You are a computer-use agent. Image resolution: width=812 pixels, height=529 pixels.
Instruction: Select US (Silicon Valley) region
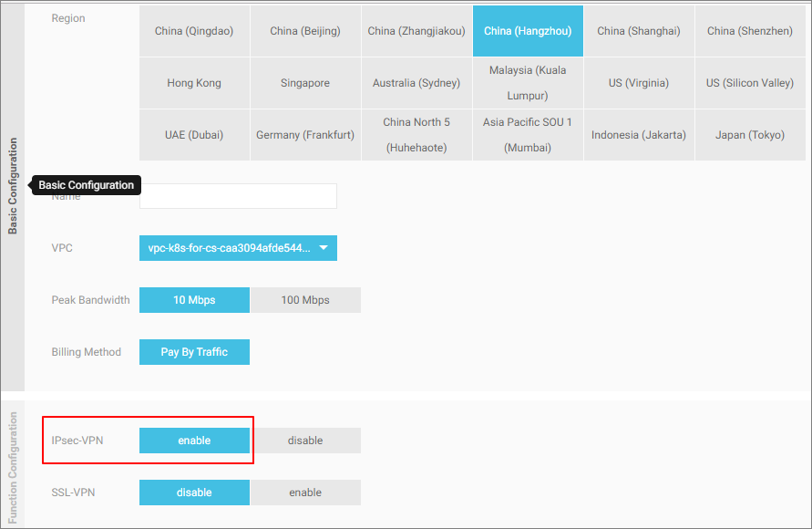(x=750, y=83)
